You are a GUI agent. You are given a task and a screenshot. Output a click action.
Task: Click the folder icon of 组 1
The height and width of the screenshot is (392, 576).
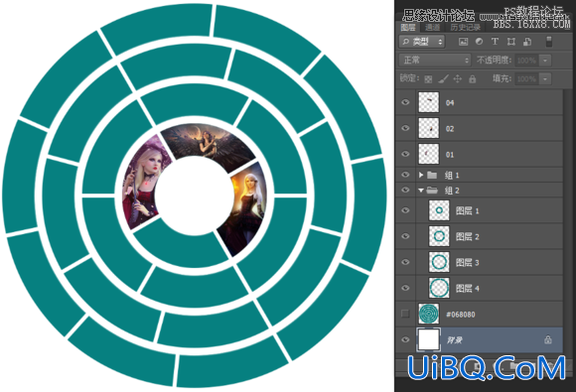[x=432, y=175]
